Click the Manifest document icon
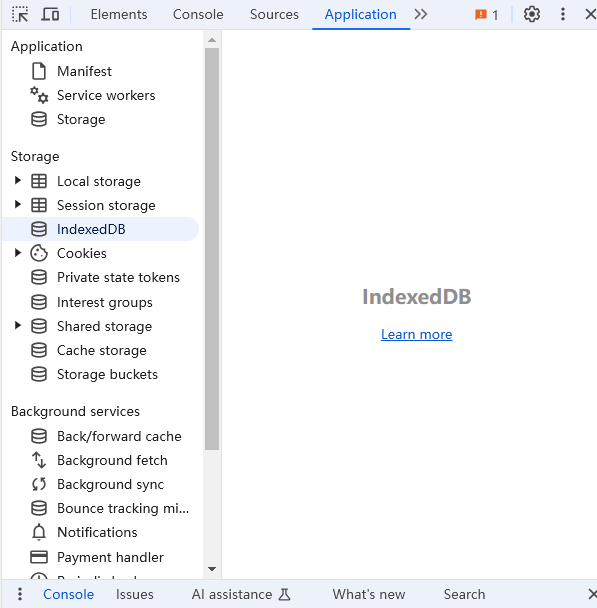The width and height of the screenshot is (597, 608). click(39, 71)
